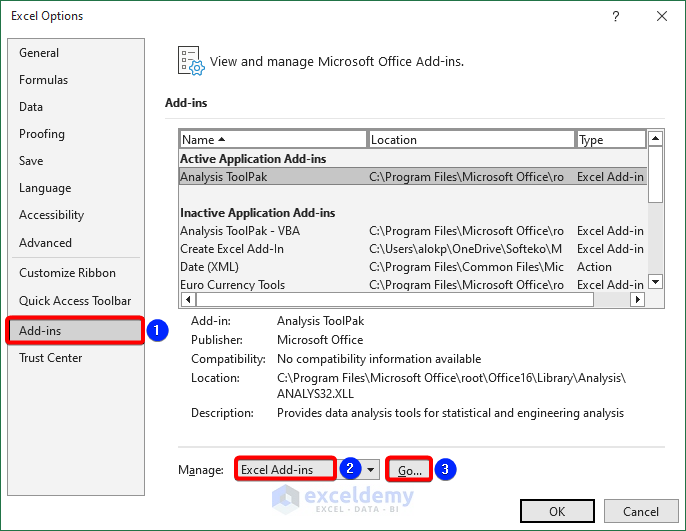This screenshot has height=531, width=686.
Task: Go to Customize Ribbon settings
Action: [67, 273]
